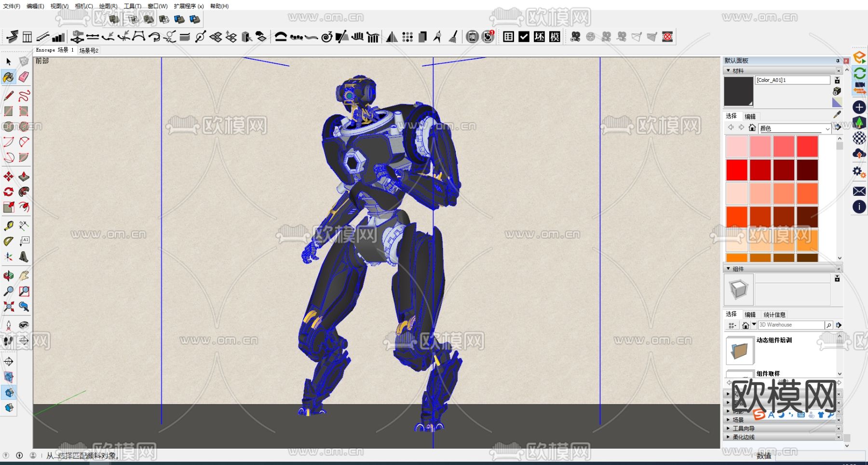Activate the Paint Bucket tool
Image resolution: width=868 pixels, height=465 pixels.
click(8, 77)
